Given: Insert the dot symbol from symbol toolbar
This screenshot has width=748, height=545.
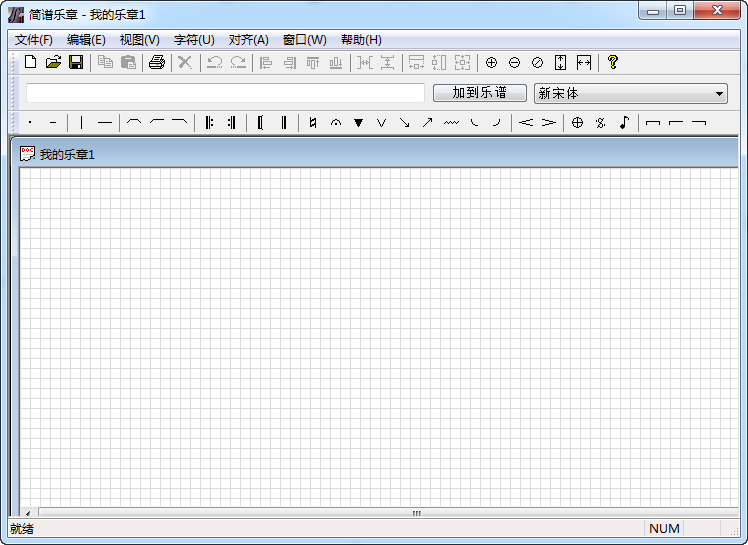Looking at the screenshot, I should coord(30,123).
